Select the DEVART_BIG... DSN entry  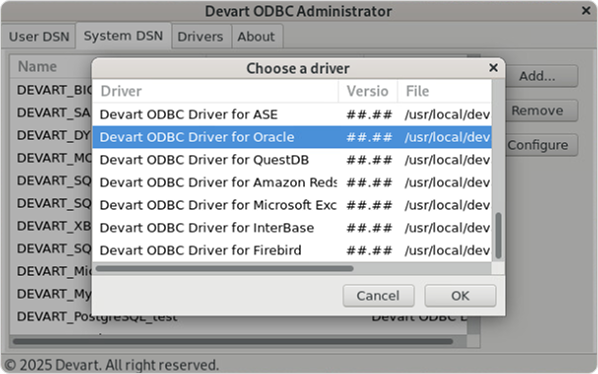54,90
